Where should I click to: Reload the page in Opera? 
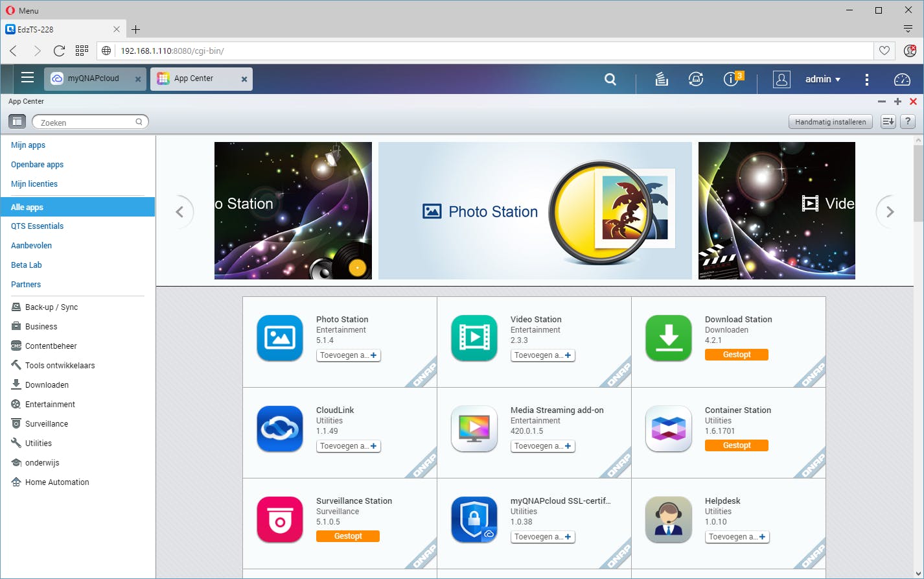coord(59,51)
